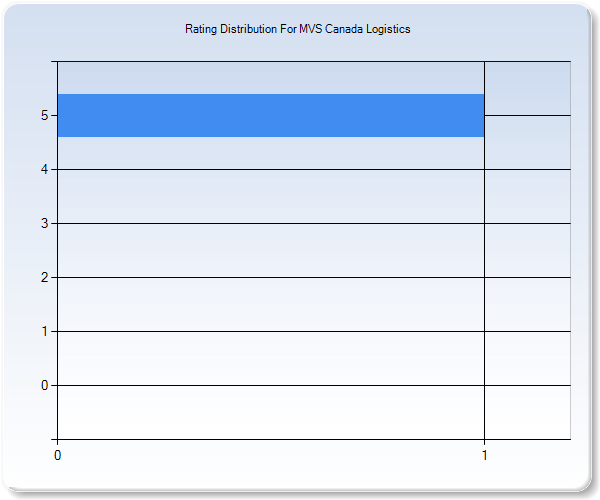Click the vertical axis label 0
Image resolution: width=600 pixels, height=500 pixels.
tap(45, 386)
